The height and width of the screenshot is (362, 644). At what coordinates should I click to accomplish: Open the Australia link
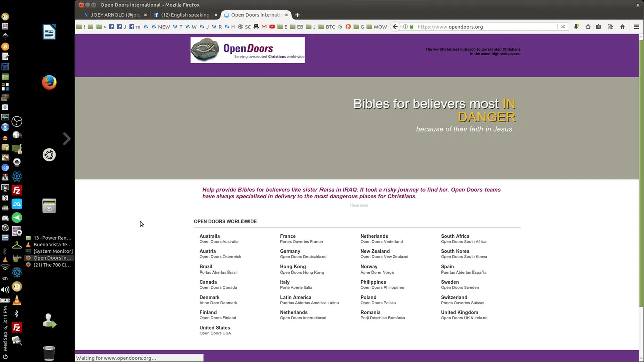tap(209, 236)
